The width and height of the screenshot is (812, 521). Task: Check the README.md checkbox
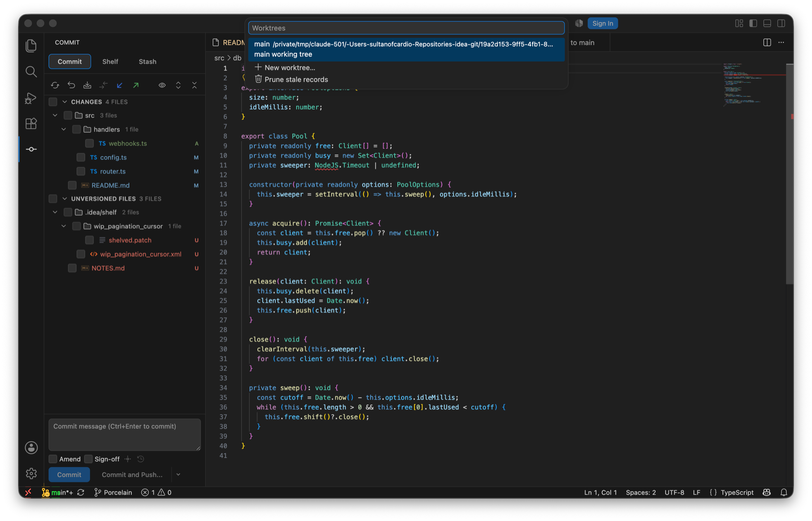[x=72, y=185]
